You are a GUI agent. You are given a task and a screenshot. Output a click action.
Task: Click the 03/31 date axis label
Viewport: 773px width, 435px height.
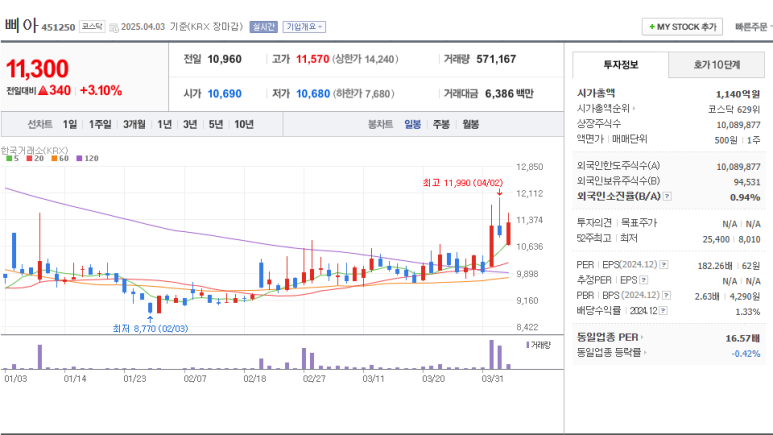tap(492, 379)
